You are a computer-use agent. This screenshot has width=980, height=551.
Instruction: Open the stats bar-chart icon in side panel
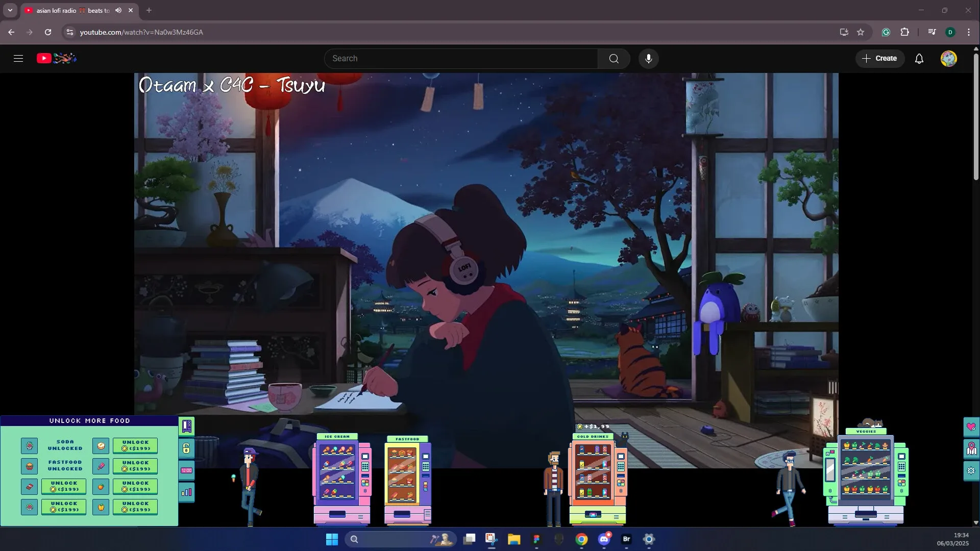tap(187, 492)
